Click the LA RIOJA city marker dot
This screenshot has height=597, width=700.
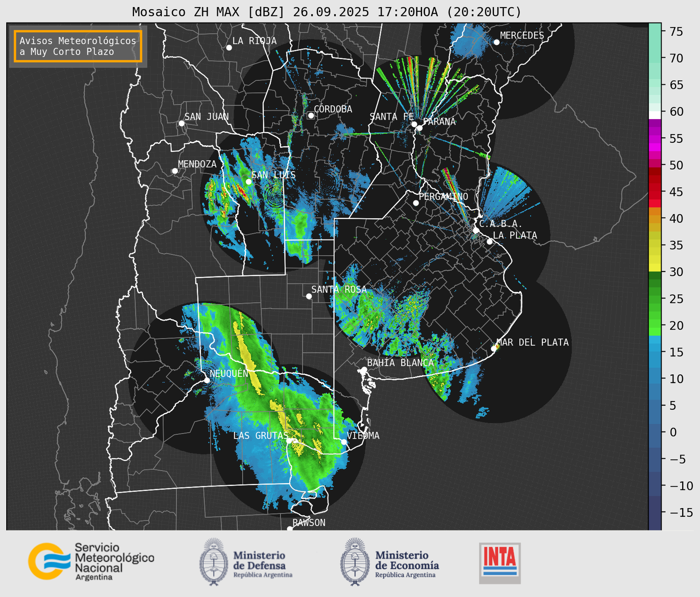pos(229,48)
